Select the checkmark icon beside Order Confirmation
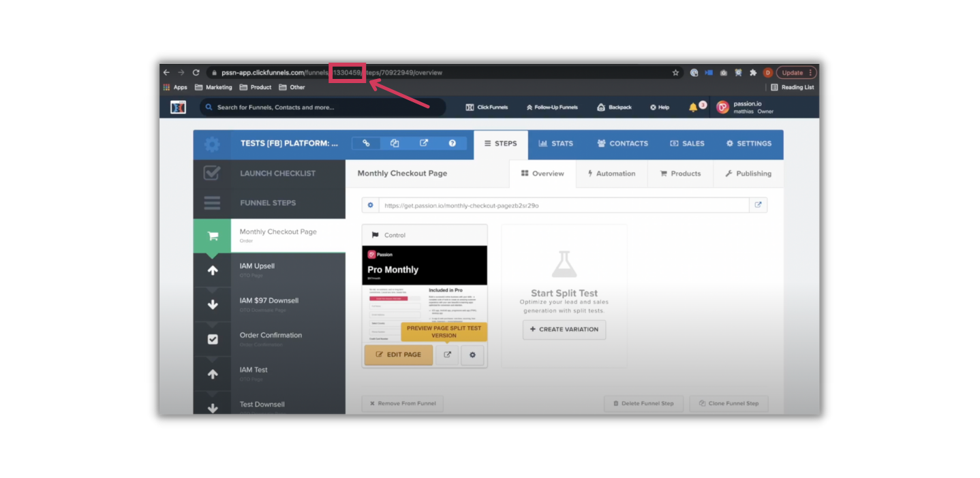Image resolution: width=980 pixels, height=478 pixels. coord(212,338)
